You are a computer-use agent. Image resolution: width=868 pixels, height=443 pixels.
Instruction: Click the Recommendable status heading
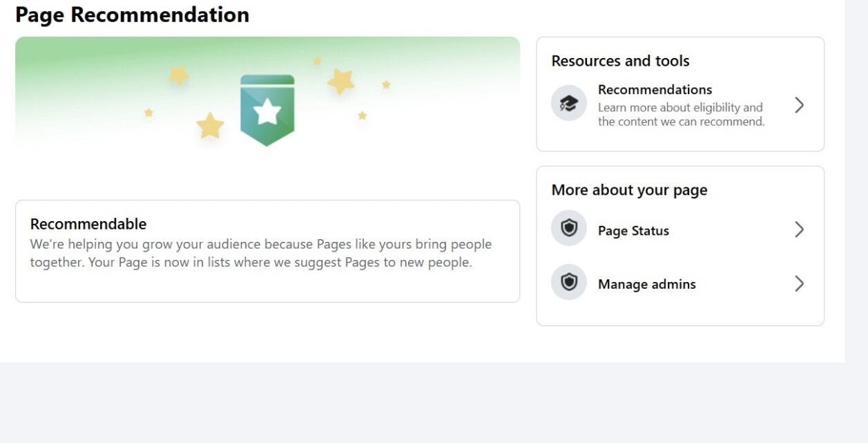[88, 224]
